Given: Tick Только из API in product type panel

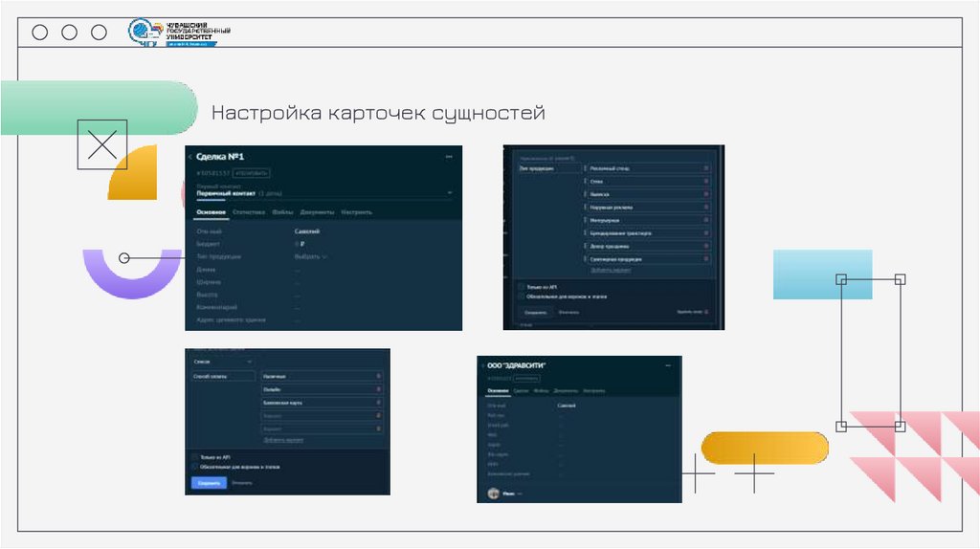Looking at the screenshot, I should [x=521, y=287].
